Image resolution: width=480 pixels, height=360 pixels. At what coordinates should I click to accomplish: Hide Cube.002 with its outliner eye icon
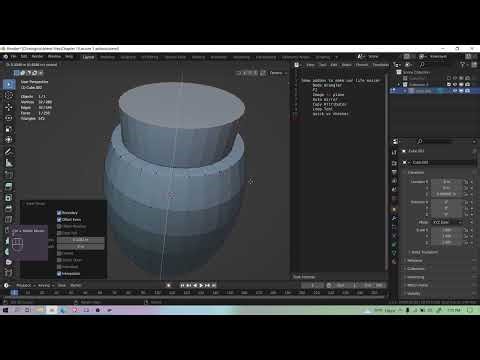tap(455, 91)
